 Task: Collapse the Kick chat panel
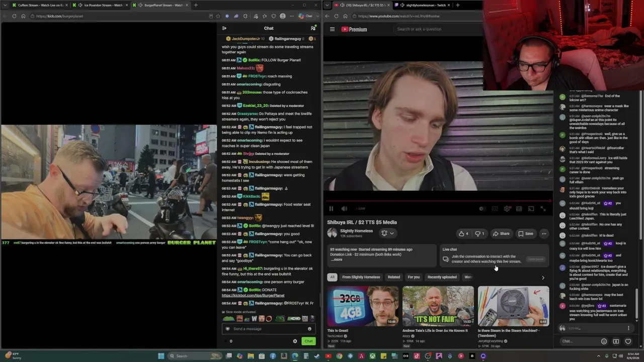tap(224, 28)
